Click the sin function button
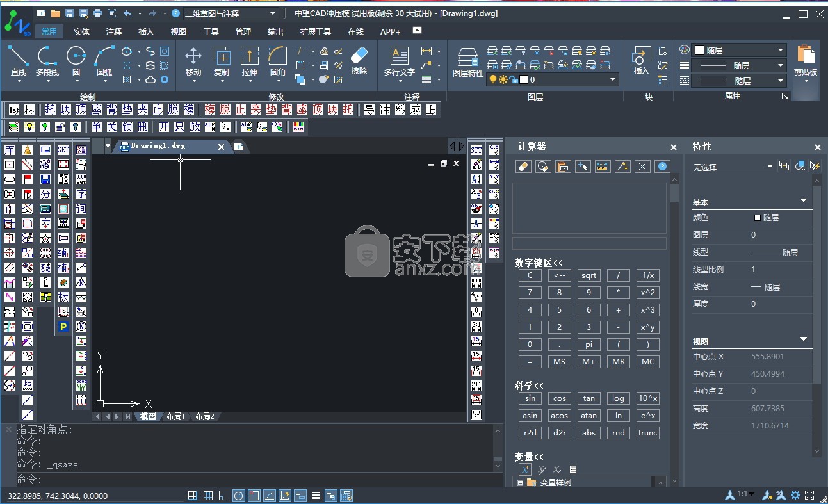This screenshot has width=828, height=504. [530, 398]
